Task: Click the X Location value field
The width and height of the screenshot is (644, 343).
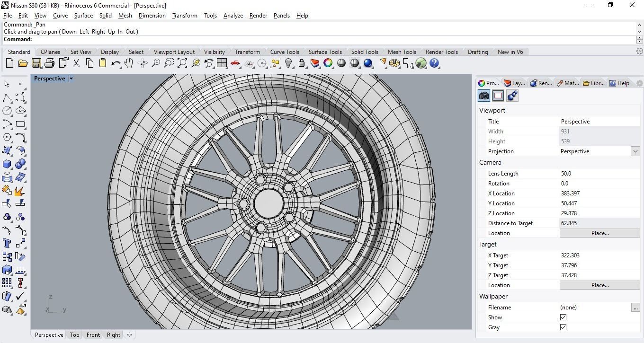Action: [x=599, y=193]
